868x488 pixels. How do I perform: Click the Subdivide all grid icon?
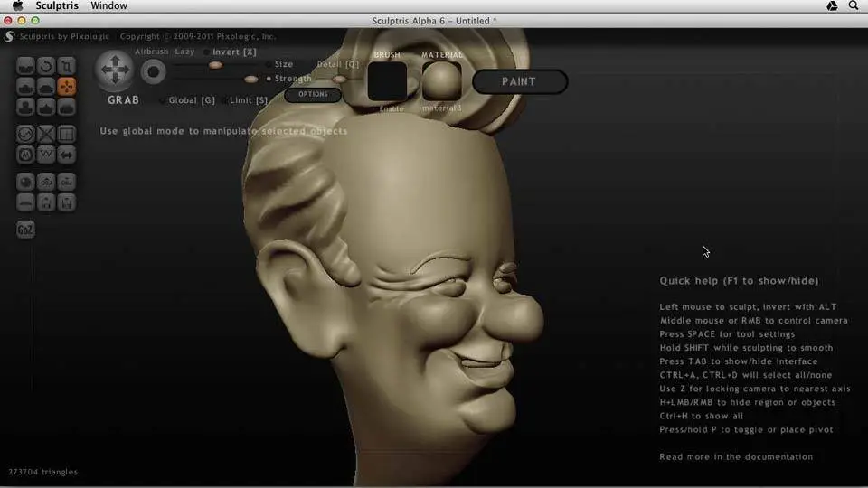click(x=66, y=134)
